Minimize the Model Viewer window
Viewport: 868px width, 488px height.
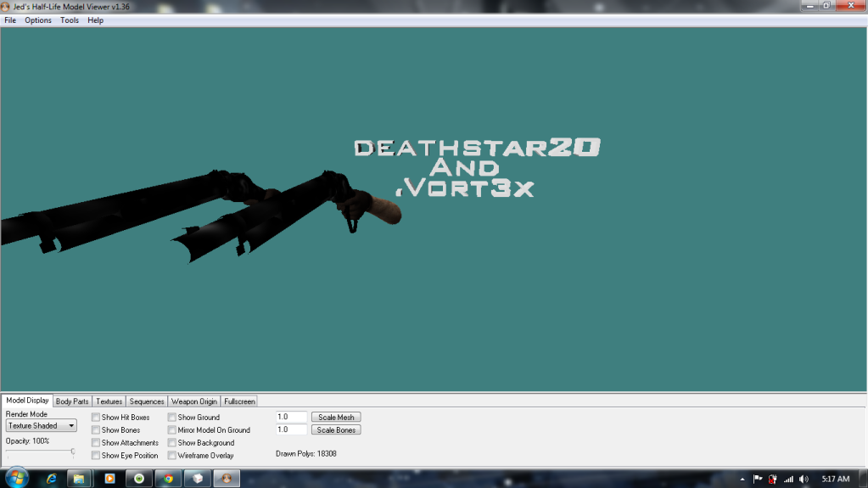[x=809, y=6]
